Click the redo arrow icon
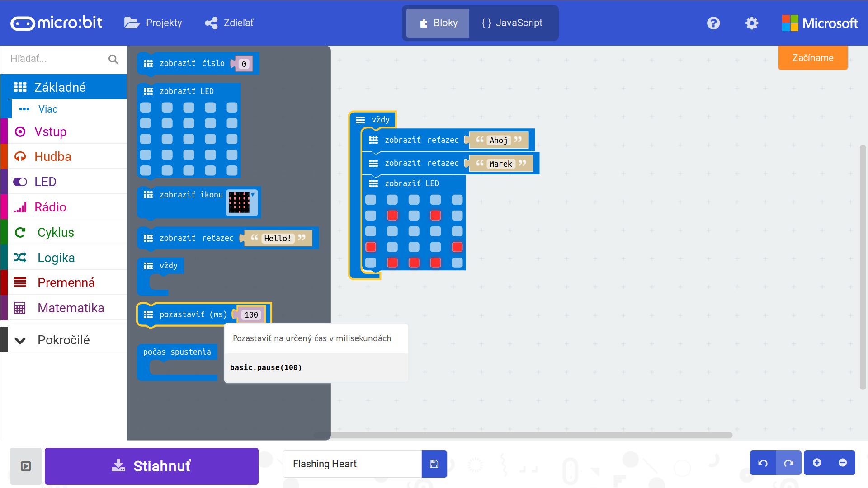The width and height of the screenshot is (868, 488). pyautogui.click(x=789, y=463)
